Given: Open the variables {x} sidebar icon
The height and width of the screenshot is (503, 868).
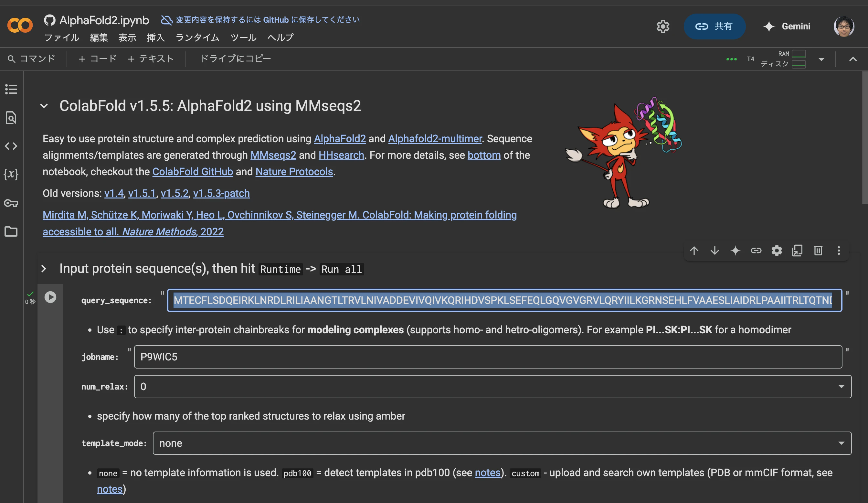Looking at the screenshot, I should (x=11, y=174).
